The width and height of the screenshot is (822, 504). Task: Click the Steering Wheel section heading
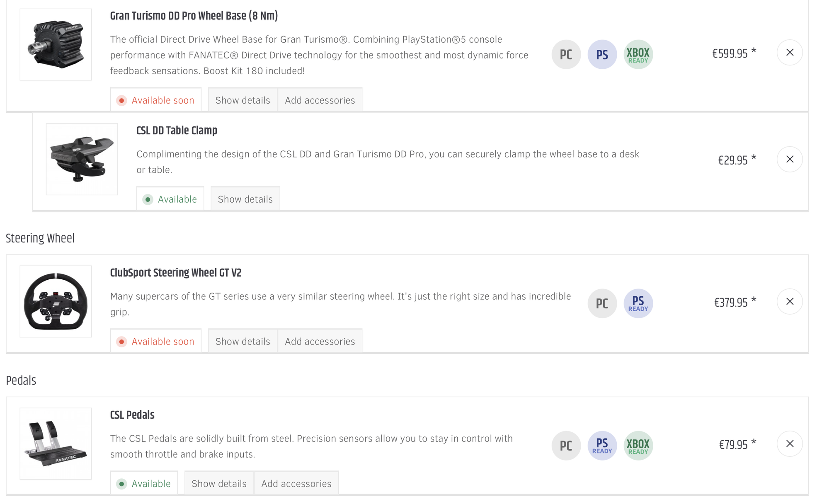click(40, 238)
